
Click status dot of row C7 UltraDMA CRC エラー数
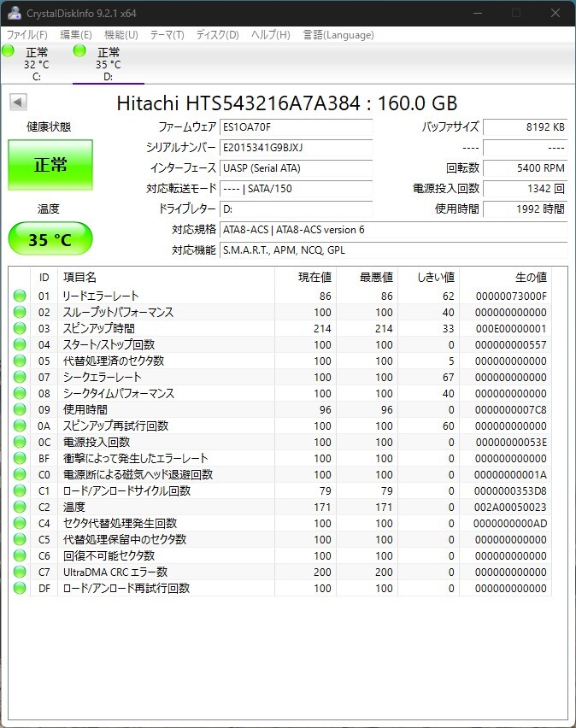20,572
